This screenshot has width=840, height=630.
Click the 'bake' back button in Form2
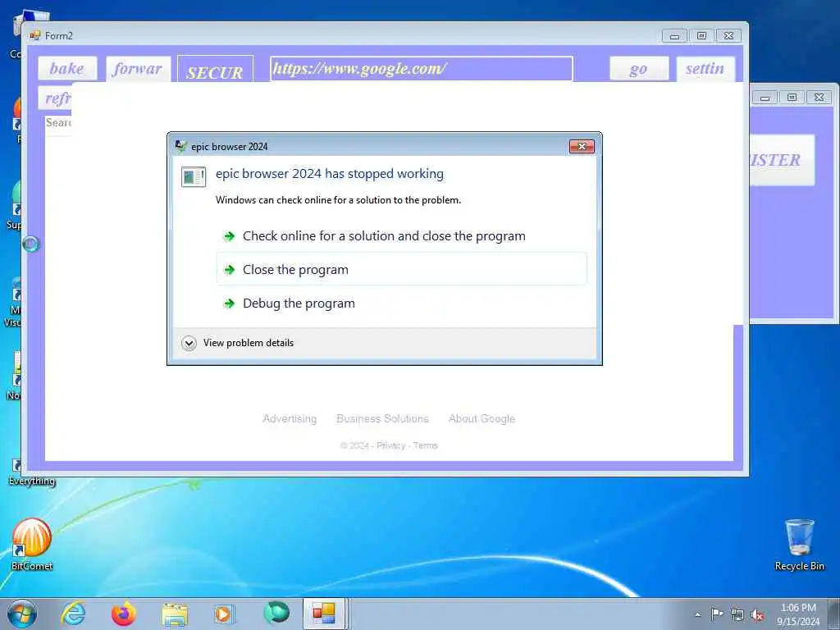[x=67, y=69]
